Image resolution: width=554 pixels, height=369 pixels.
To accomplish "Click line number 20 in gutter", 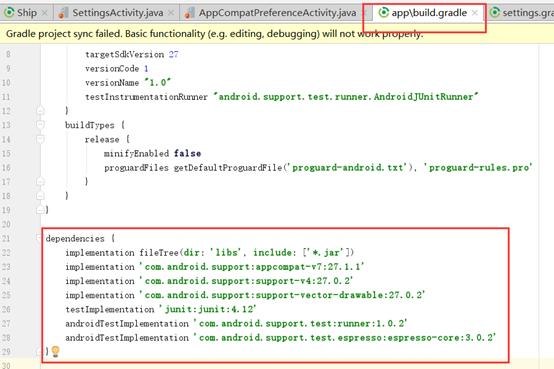I will pyautogui.click(x=6, y=224).
